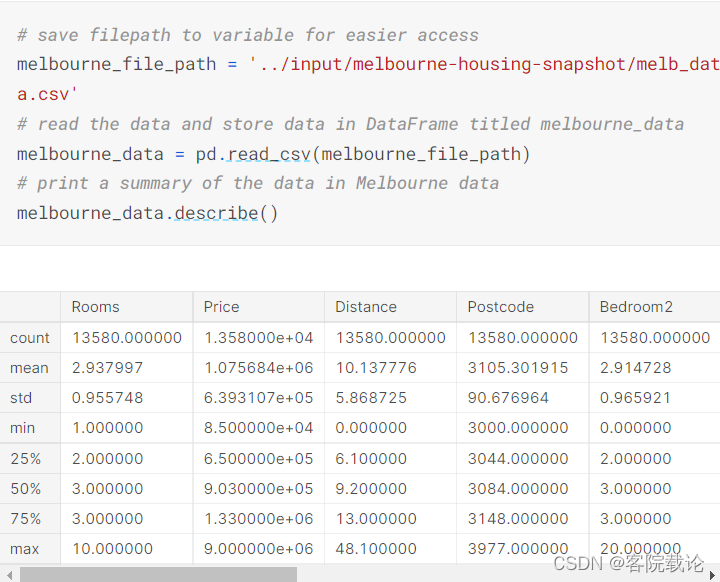Click the Distance 50% value 9.200000
Image resolution: width=720 pixels, height=582 pixels.
point(371,488)
